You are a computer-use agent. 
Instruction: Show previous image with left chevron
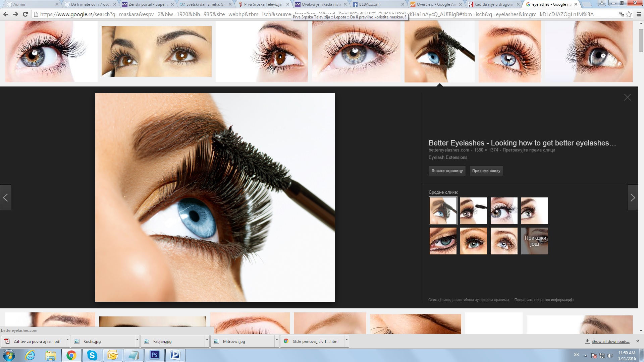pyautogui.click(x=5, y=198)
